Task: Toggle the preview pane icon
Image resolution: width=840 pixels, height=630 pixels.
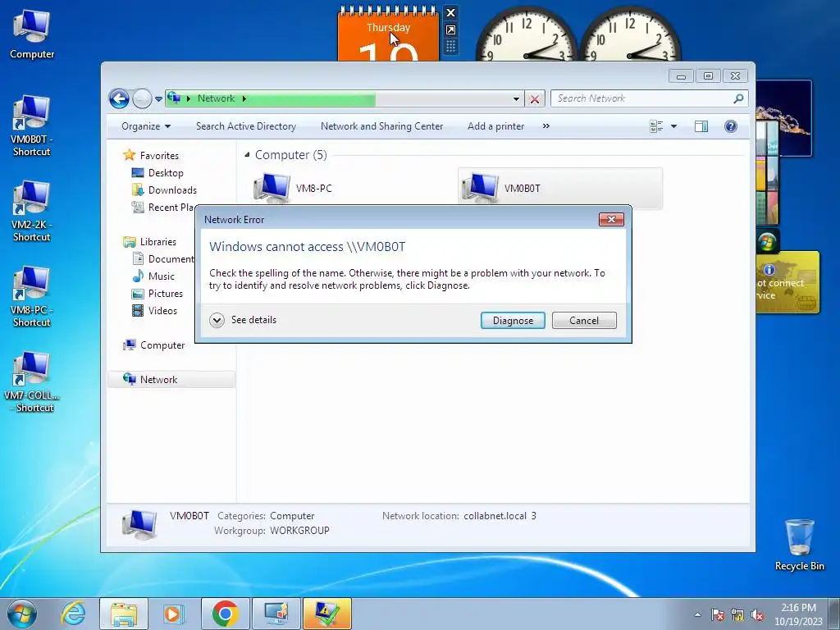Action: point(701,126)
